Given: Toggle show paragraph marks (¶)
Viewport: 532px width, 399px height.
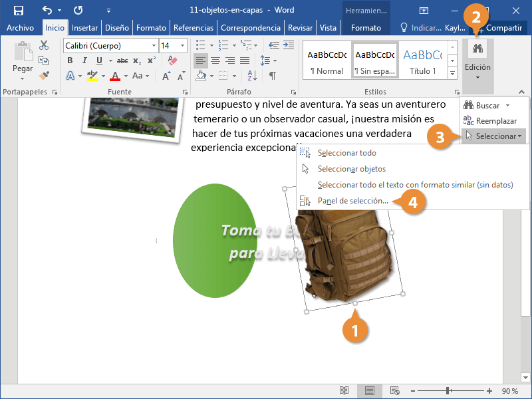Looking at the screenshot, I should 272,75.
